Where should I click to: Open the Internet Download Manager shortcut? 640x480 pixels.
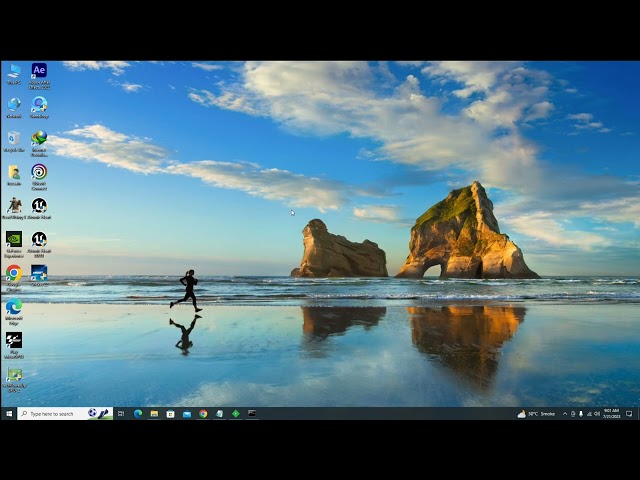pos(39,143)
